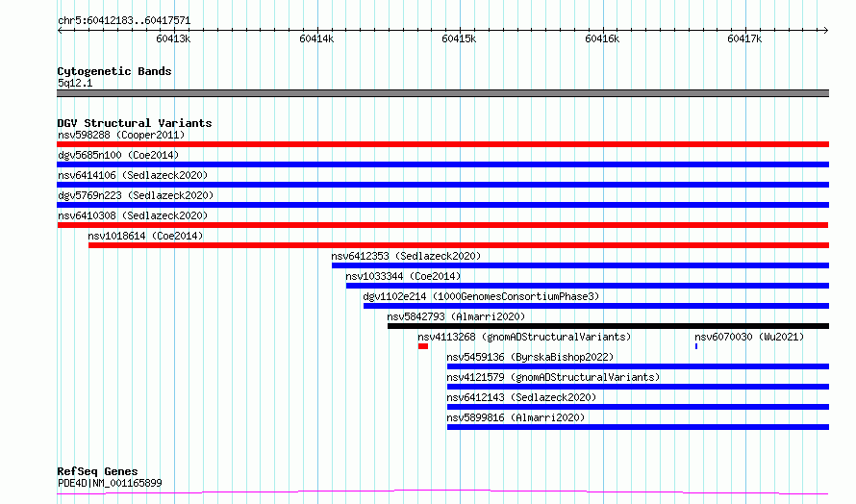Screen dimensions: 856x504
Task: Click the left arrowhead of the ruler
Action: (x=60, y=30)
